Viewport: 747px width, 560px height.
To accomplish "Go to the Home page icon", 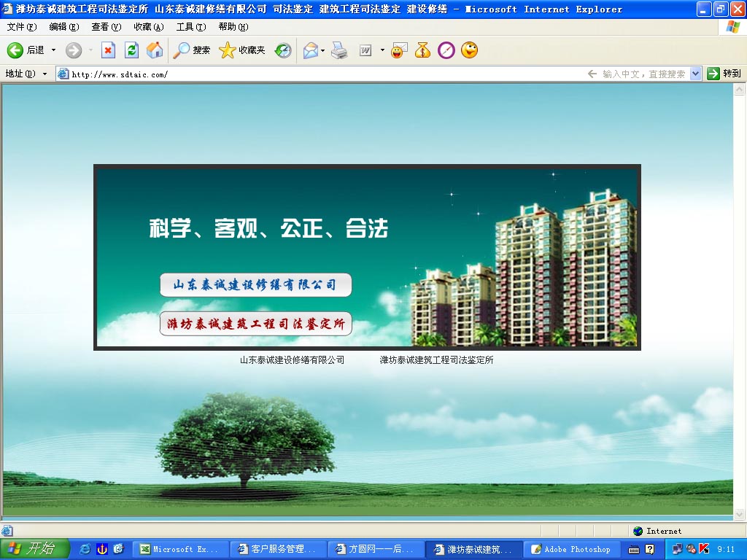I will 155,50.
